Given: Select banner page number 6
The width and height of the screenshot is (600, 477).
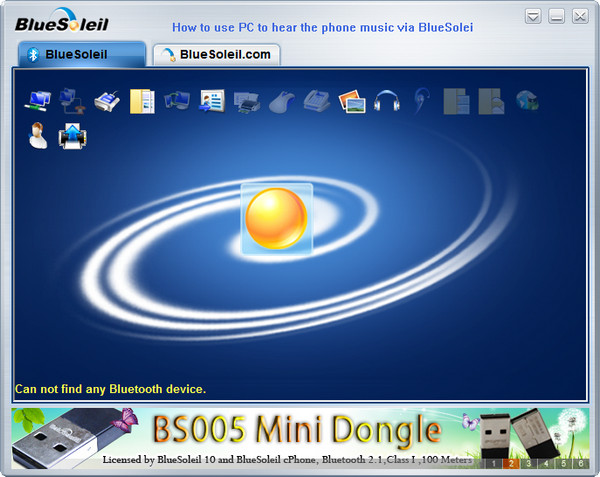Looking at the screenshot, I should [x=579, y=463].
